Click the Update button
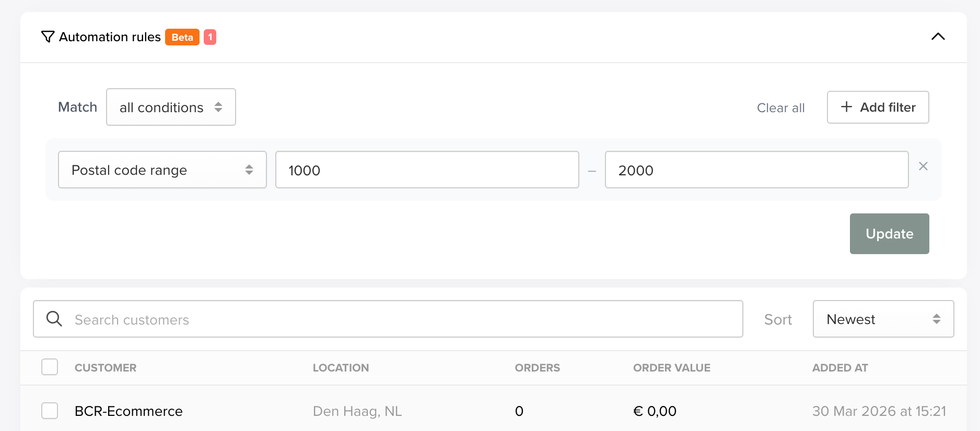The image size is (980, 431). 889,234
